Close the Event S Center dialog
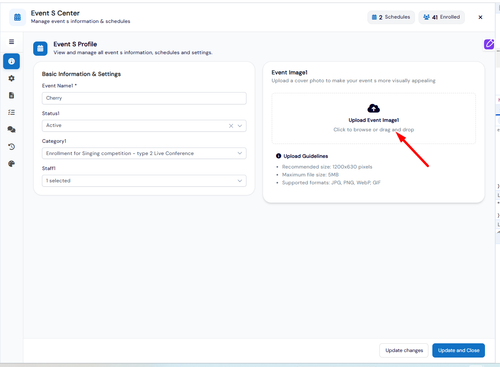This screenshot has height=367, width=500. tap(480, 17)
